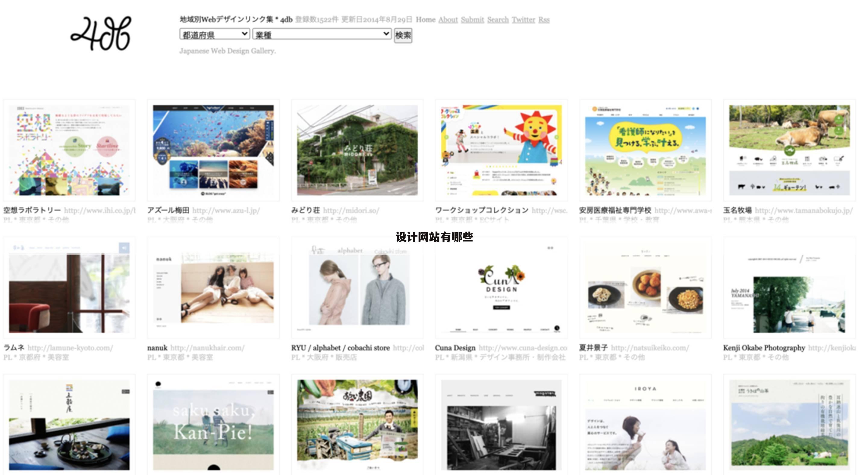Open the 空想ラボラトリー site thumbnail
The height and width of the screenshot is (475, 868).
point(69,150)
